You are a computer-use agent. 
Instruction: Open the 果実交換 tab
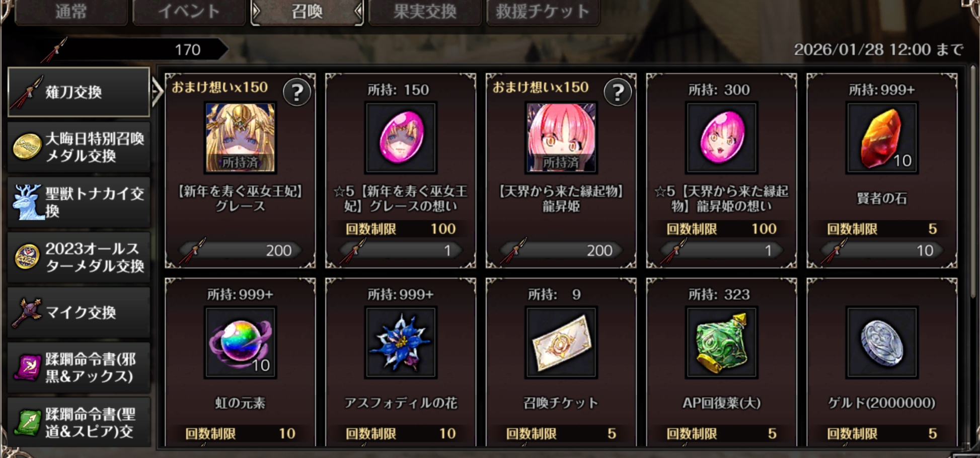[425, 12]
